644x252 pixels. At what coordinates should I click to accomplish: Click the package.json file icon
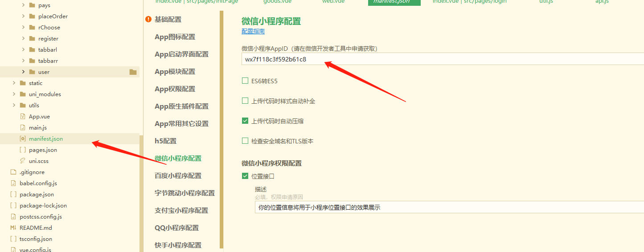pyautogui.click(x=13, y=195)
